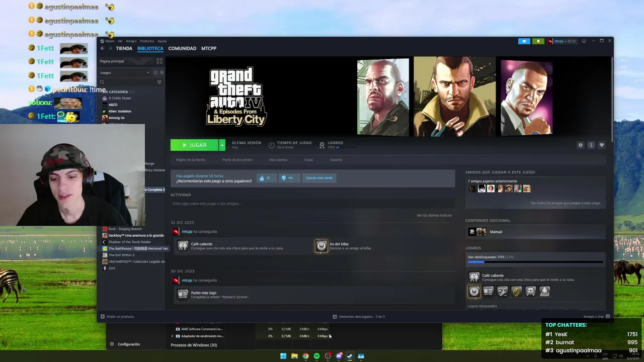Viewport: 644px width, 362px height.
Task: Open the TIENDA tab
Action: pyautogui.click(x=124, y=48)
